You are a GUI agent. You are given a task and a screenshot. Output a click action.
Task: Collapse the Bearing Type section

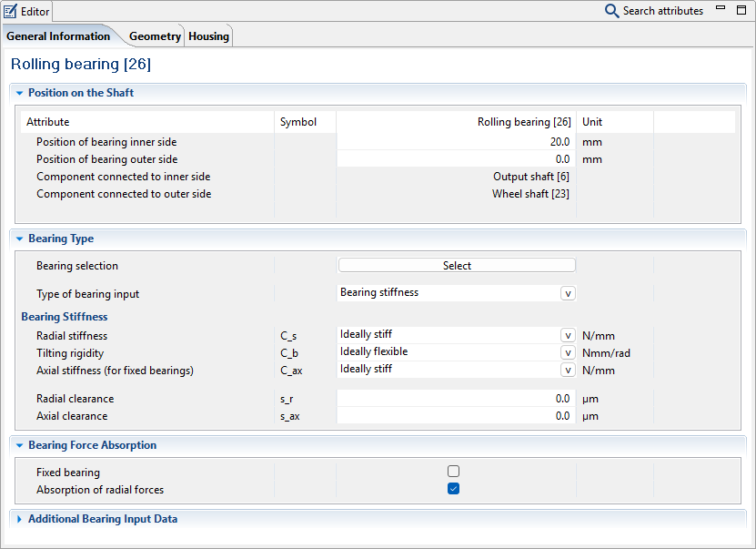click(19, 239)
